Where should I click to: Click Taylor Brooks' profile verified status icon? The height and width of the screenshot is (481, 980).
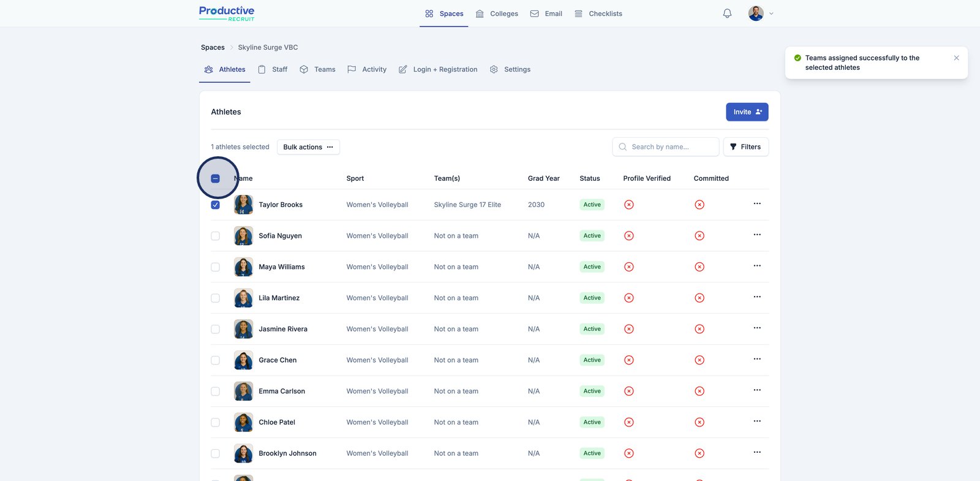click(628, 205)
